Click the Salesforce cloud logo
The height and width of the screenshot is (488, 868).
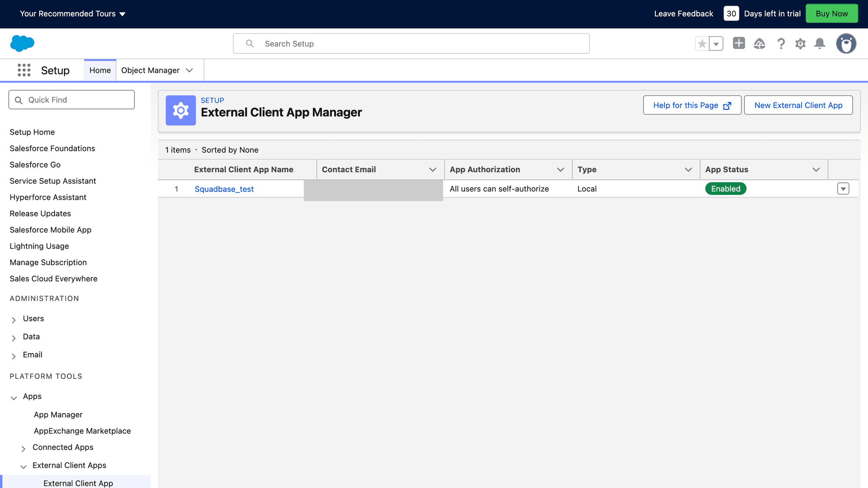click(x=22, y=43)
